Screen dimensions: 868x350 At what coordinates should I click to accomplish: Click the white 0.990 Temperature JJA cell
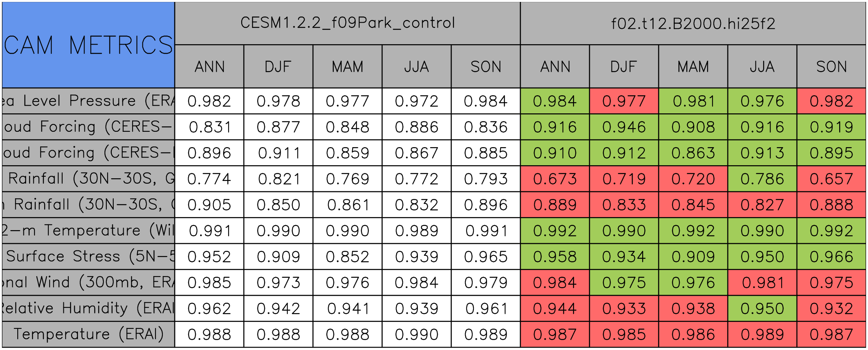(417, 334)
